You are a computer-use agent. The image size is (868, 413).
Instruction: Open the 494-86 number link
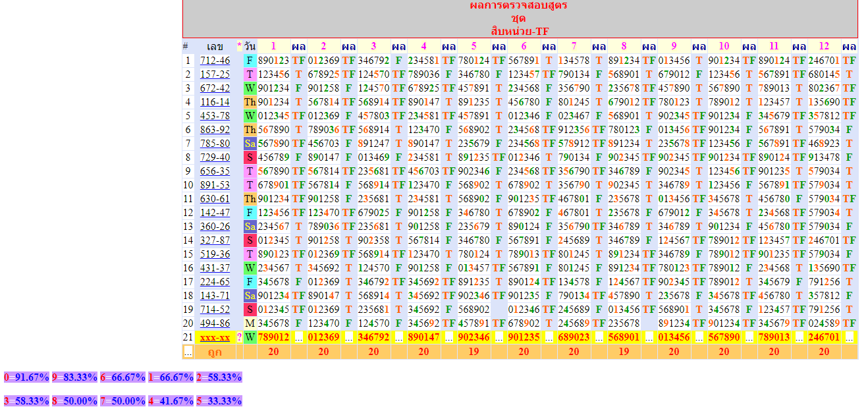click(215, 323)
